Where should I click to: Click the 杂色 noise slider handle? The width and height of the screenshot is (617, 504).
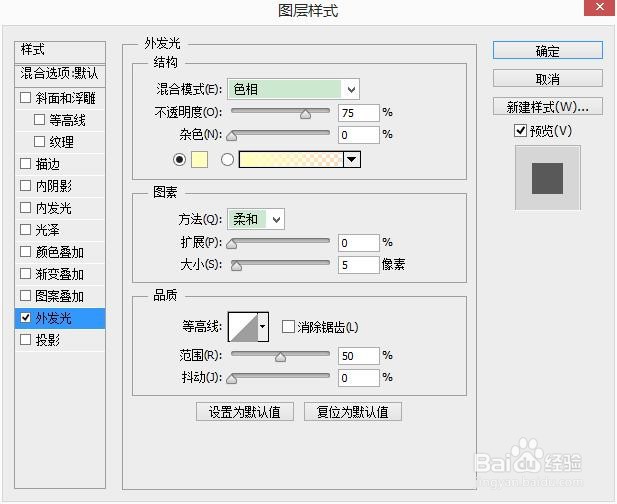232,136
